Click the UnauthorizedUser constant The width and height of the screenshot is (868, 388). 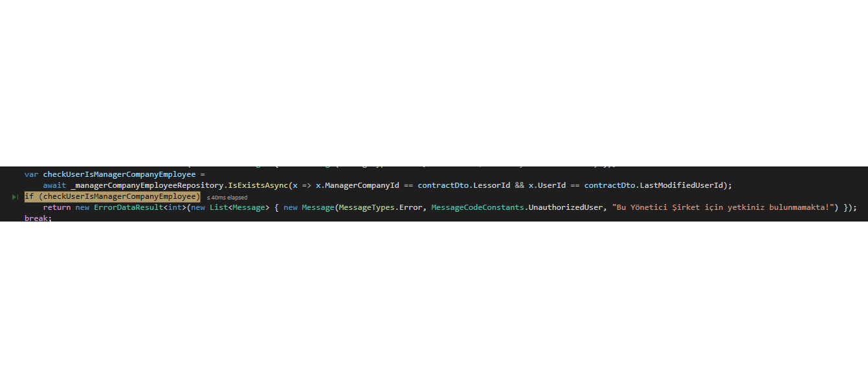pyautogui.click(x=564, y=207)
